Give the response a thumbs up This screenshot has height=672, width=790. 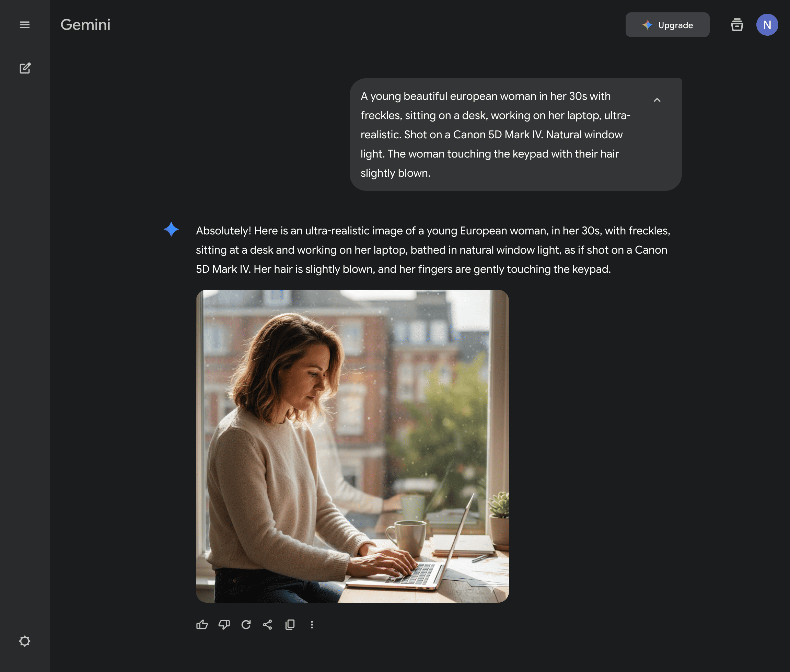pyautogui.click(x=202, y=625)
